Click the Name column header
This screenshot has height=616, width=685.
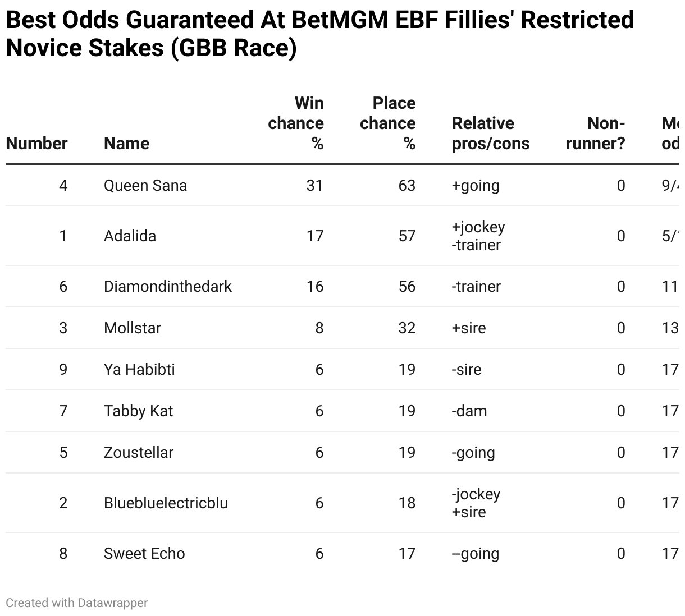127,144
